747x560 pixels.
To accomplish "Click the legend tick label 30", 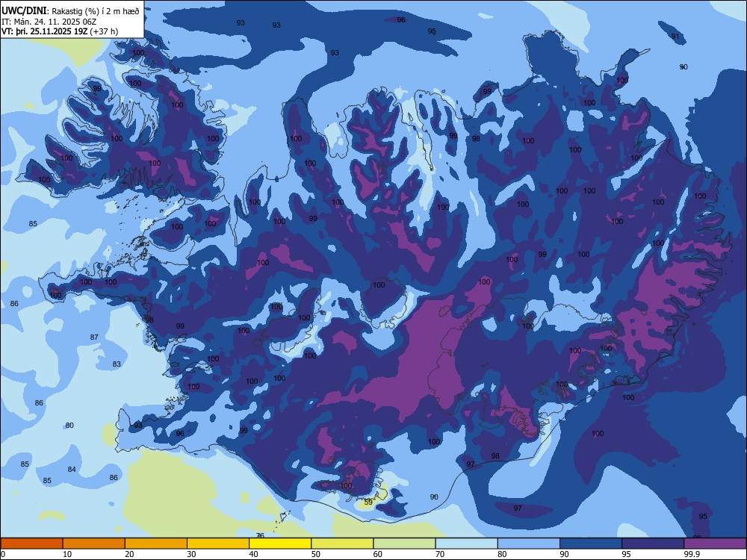I will coord(191,554).
